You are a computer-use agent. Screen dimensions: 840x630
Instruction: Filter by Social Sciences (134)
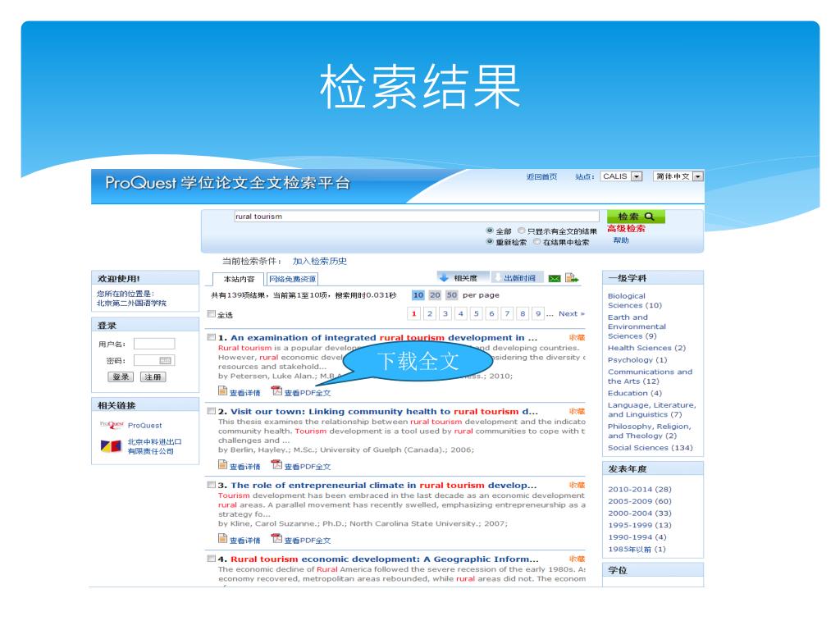pos(651,448)
